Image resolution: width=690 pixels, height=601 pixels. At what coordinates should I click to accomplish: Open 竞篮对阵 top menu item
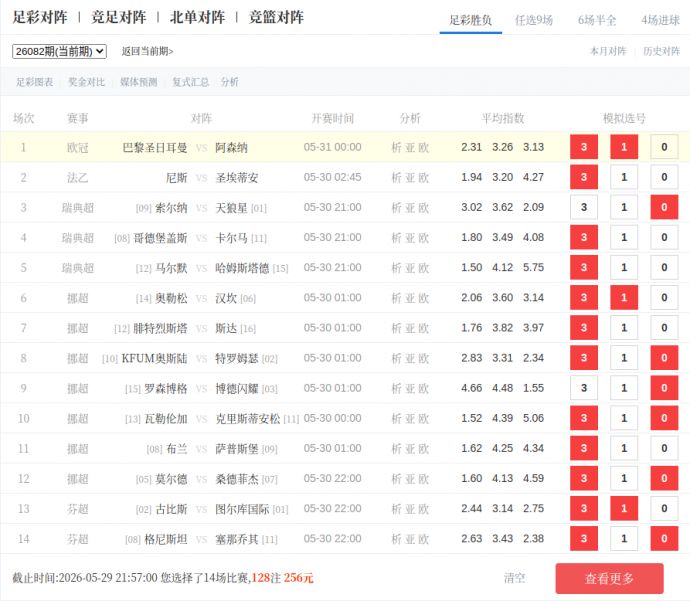[x=276, y=17]
